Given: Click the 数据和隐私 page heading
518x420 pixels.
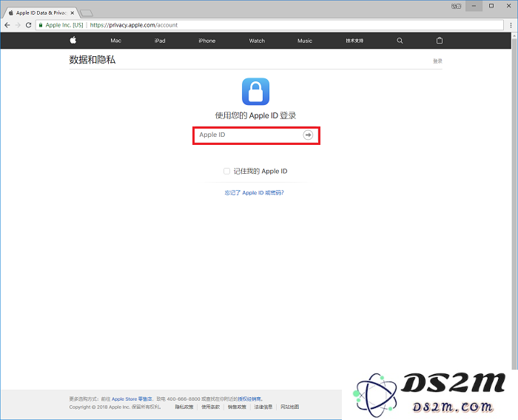Looking at the screenshot, I should pos(92,60).
